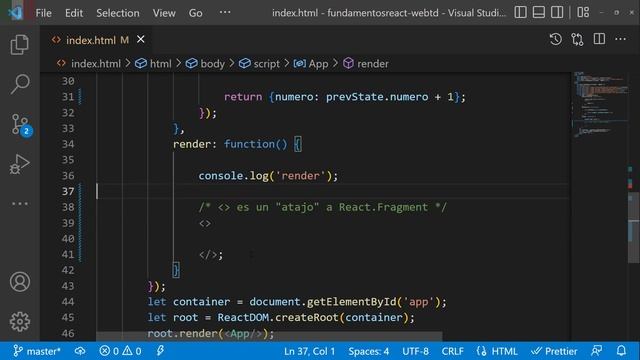Expand hidden menu items ellipsis in menu bar
Image resolution: width=640 pixels, height=360 pixels.
[x=225, y=12]
